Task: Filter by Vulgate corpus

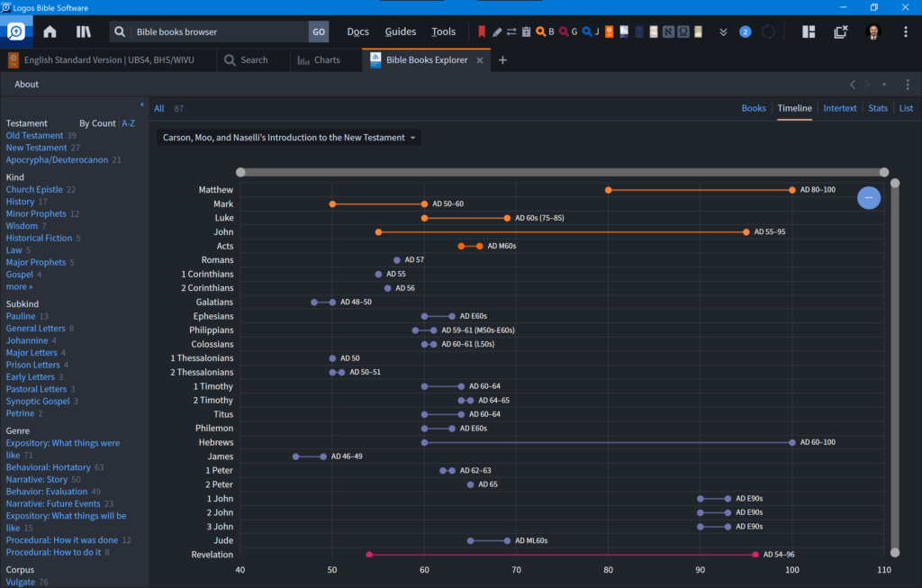Action: (21, 582)
